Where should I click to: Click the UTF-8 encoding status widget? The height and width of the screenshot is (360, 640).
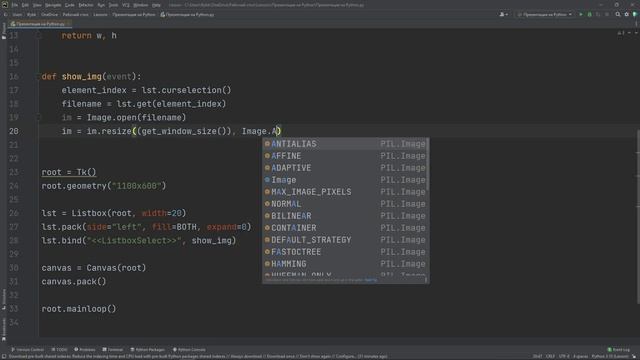(564, 357)
